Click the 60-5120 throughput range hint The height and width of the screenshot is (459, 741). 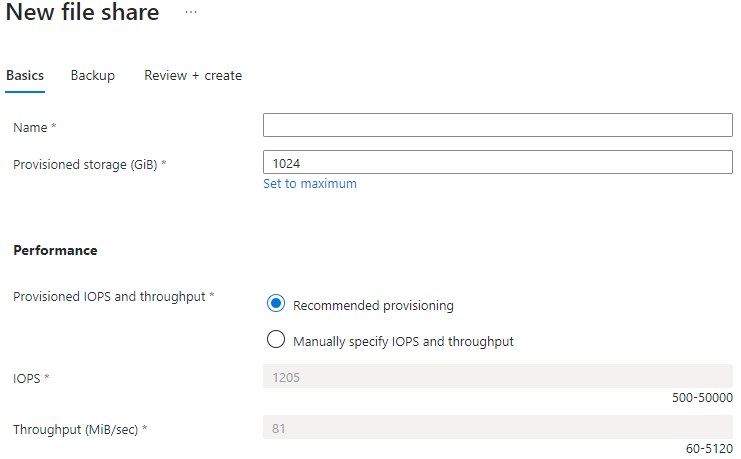(x=709, y=449)
